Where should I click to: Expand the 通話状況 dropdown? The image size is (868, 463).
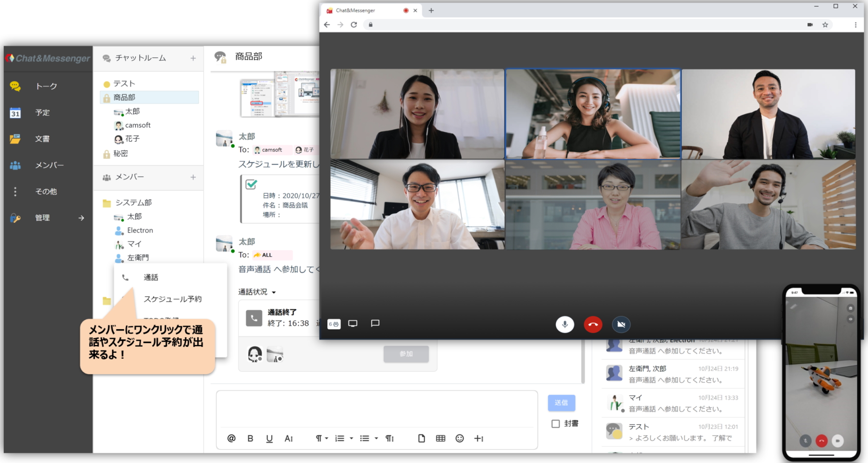[274, 292]
